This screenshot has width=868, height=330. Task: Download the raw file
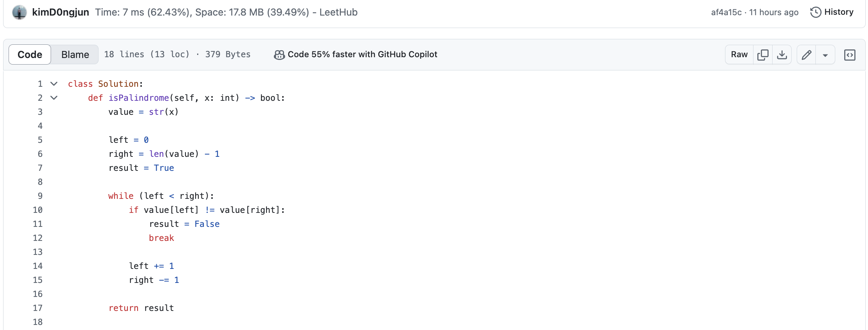[x=782, y=55]
